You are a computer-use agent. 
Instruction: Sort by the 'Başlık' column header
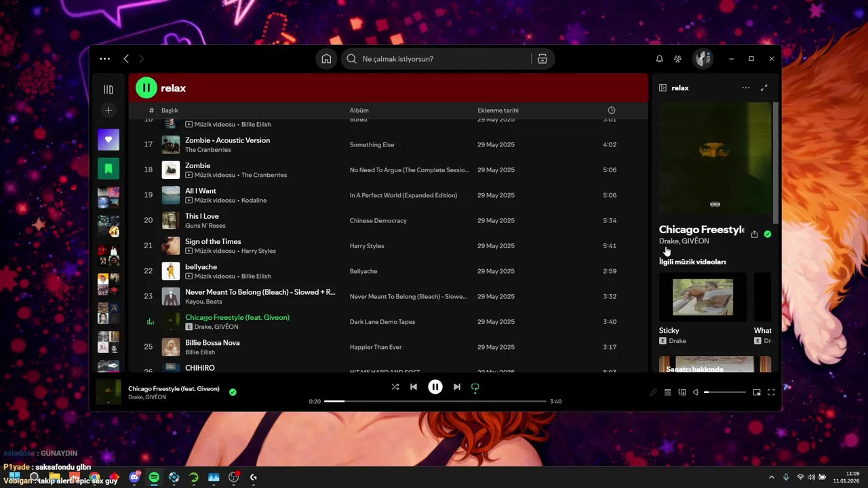coord(170,110)
